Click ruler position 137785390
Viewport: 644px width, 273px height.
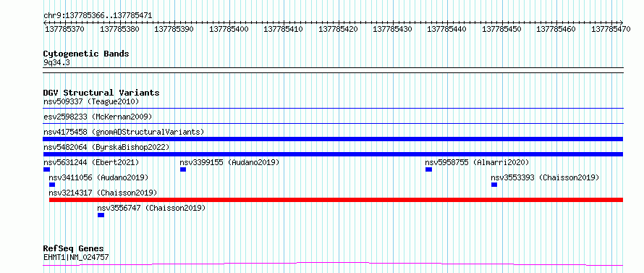pos(174,29)
